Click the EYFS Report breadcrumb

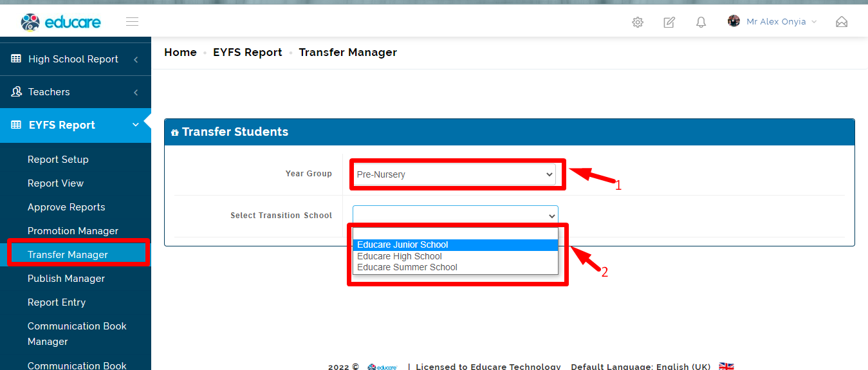(248, 53)
